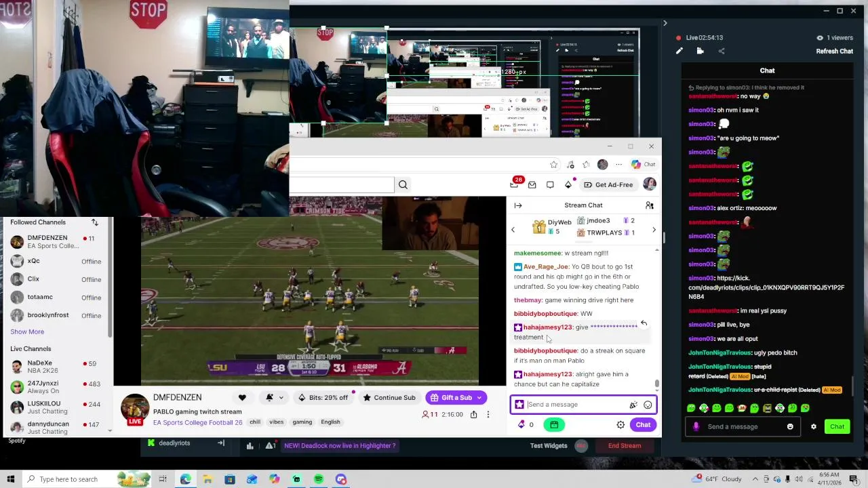868x488 pixels.
Task: Select the Chat tab header in Streamlabs
Action: coord(767,70)
